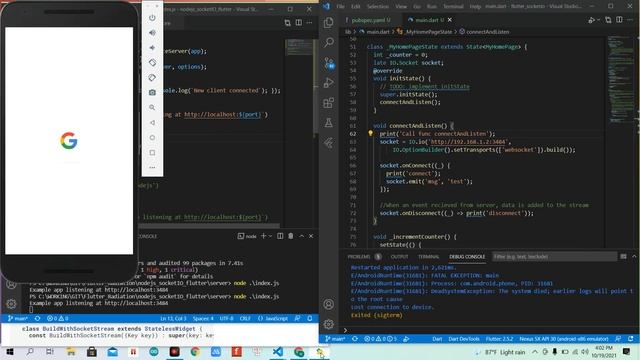Screen dimensions: 640x360
Task: Open Windows Start menu
Action: 10,351
